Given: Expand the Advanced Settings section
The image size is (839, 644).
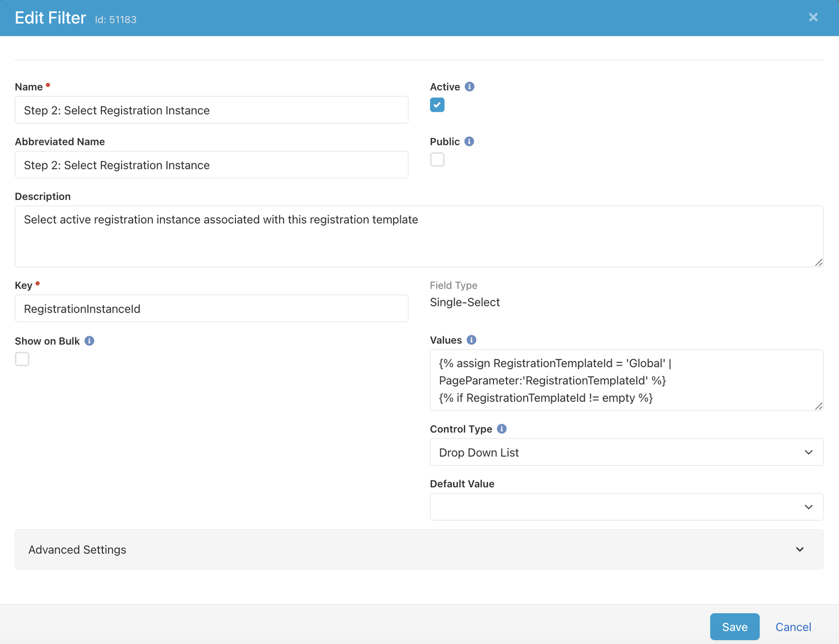Looking at the screenshot, I should (418, 549).
